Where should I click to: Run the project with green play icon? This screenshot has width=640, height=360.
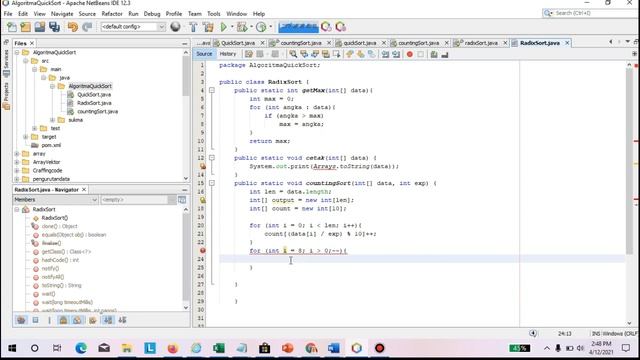[223, 27]
